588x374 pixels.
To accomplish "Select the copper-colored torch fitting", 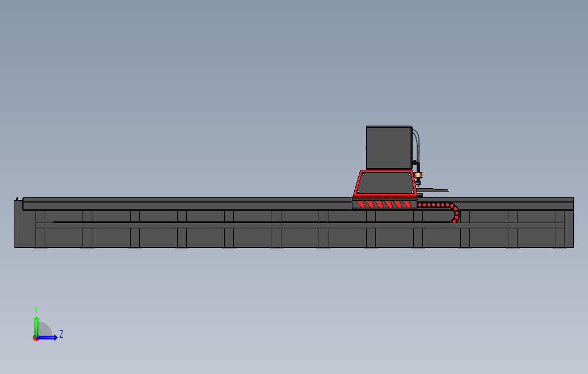I will pyautogui.click(x=418, y=175).
